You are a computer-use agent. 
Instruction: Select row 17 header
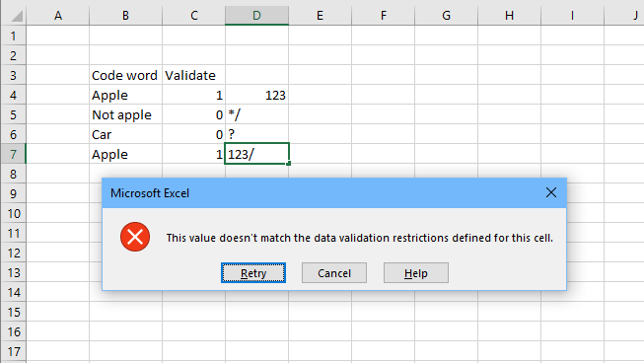coord(14,351)
